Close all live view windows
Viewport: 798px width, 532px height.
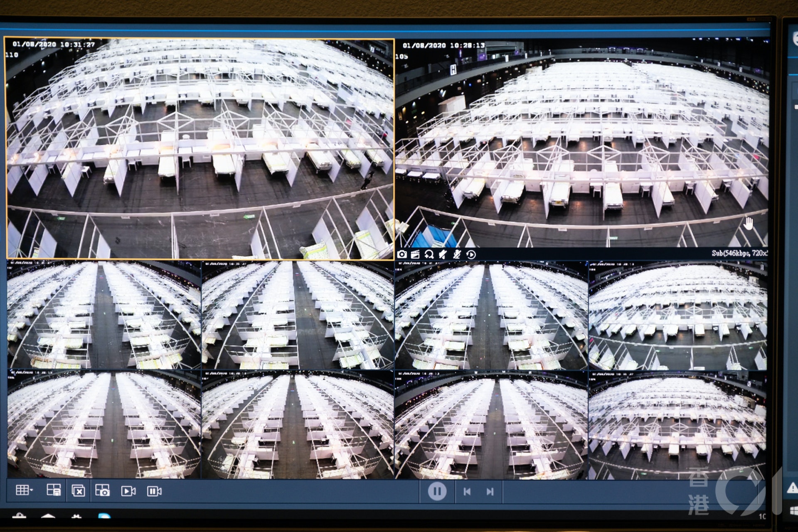coord(78,491)
